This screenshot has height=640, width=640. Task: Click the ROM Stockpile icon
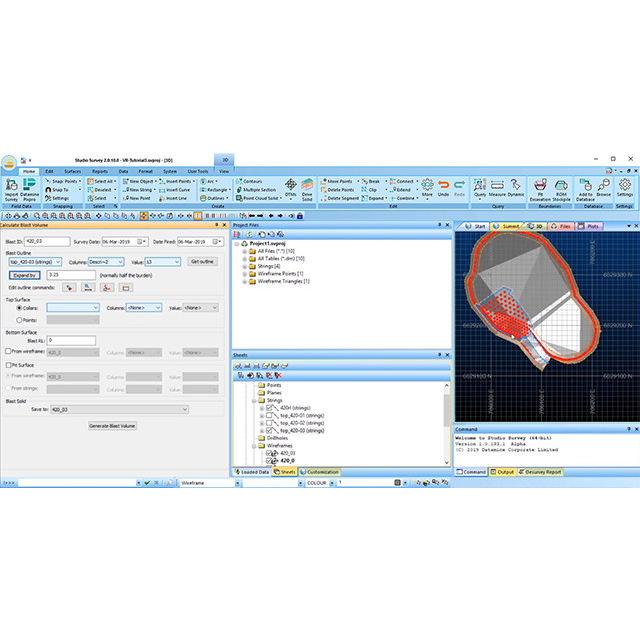click(562, 187)
